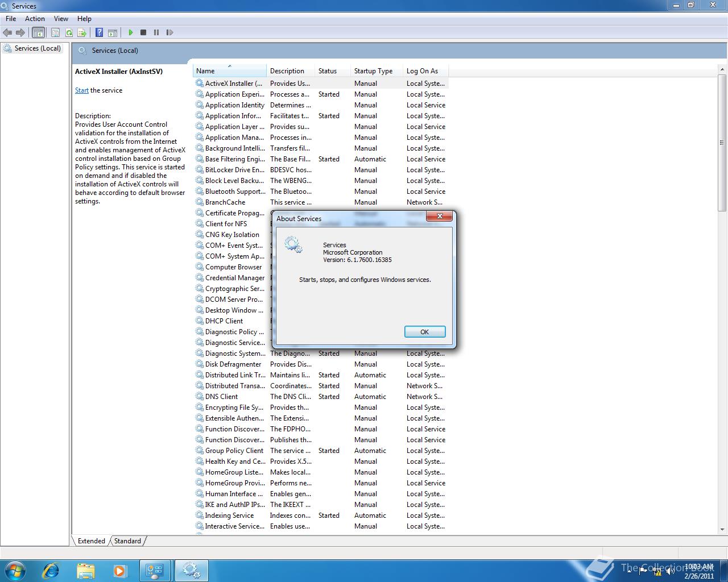
Task: Close the About Services dialog with X
Action: [440, 216]
